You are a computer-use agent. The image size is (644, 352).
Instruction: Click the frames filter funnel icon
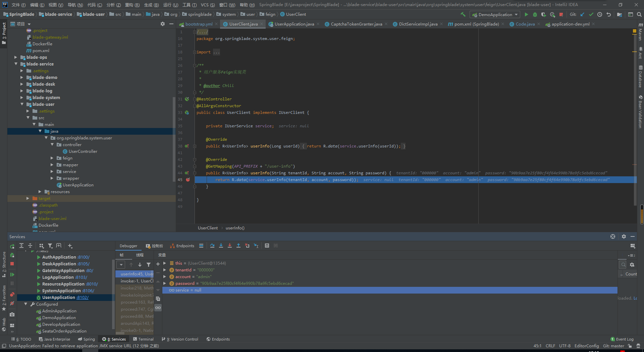pyautogui.click(x=149, y=265)
